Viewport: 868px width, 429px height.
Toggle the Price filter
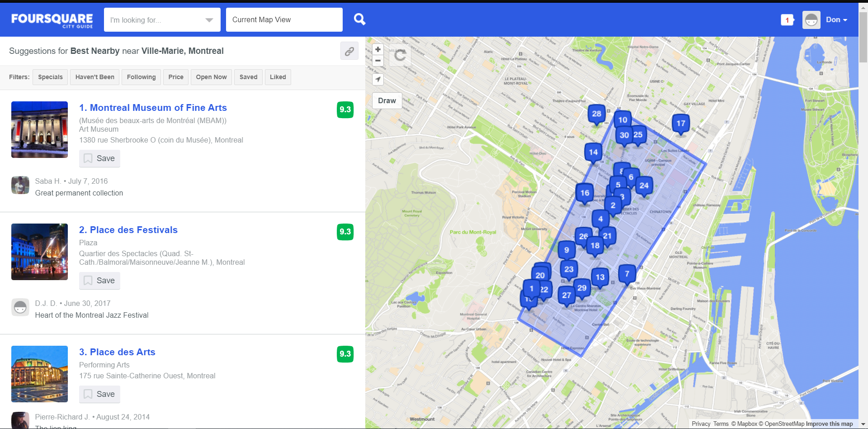(x=176, y=77)
